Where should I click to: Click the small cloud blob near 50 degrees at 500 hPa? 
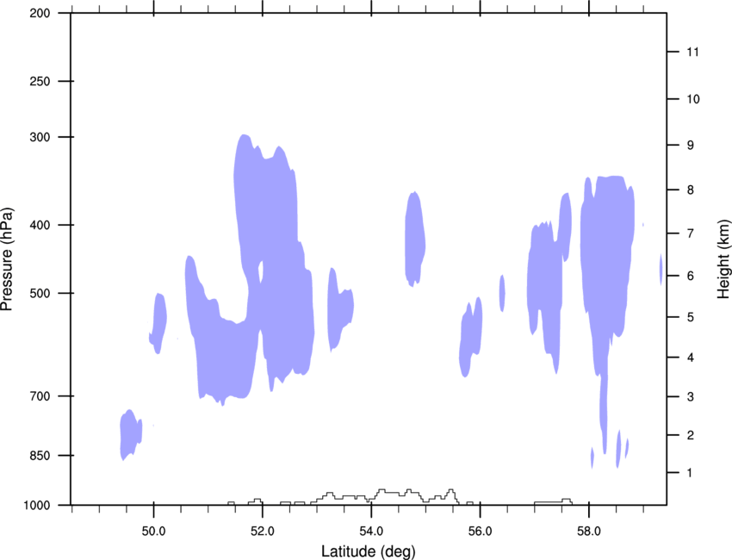158,323
